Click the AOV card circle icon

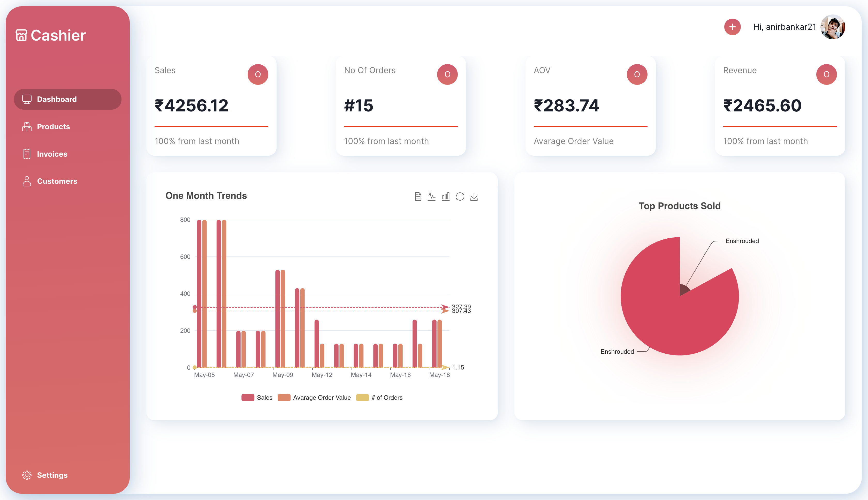pos(637,74)
